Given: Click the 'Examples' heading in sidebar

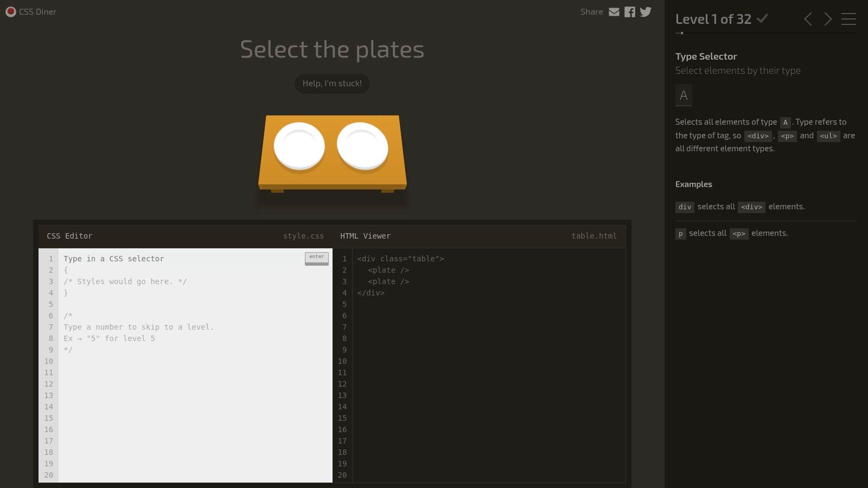Looking at the screenshot, I should click(x=694, y=184).
